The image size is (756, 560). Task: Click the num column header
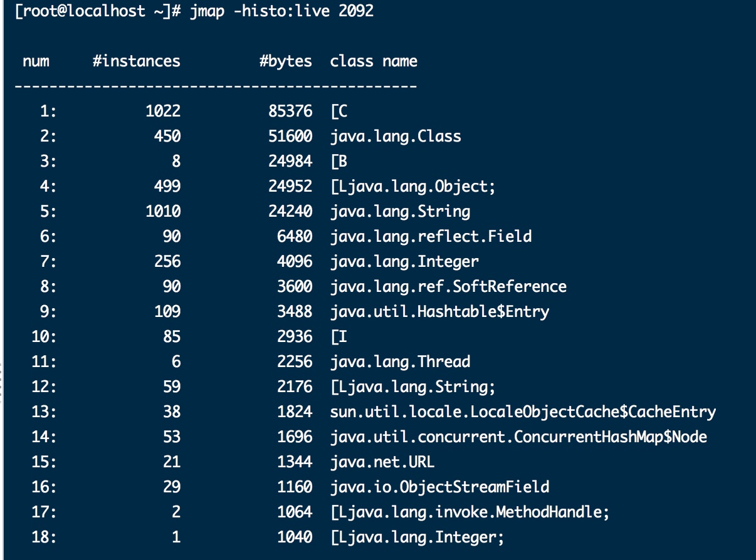(x=36, y=61)
